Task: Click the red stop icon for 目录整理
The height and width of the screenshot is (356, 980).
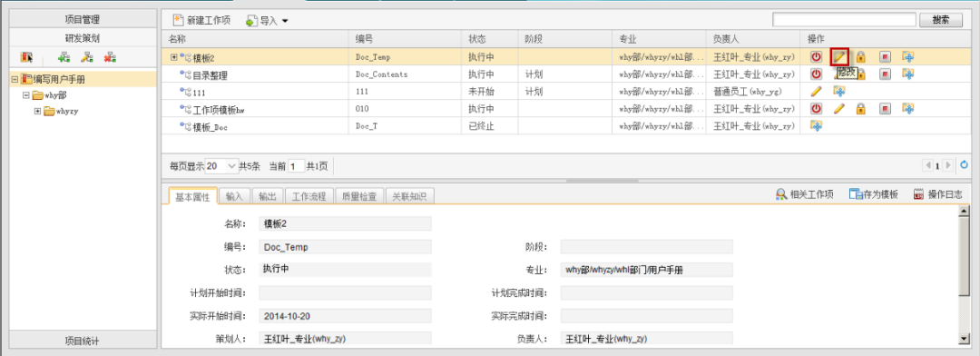Action: point(885,74)
